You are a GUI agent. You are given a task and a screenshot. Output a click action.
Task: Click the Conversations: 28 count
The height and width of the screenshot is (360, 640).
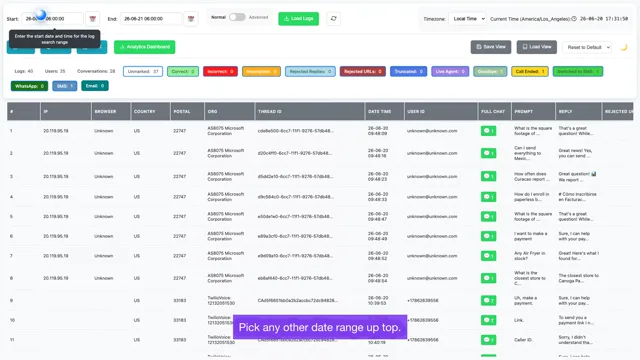[96, 71]
